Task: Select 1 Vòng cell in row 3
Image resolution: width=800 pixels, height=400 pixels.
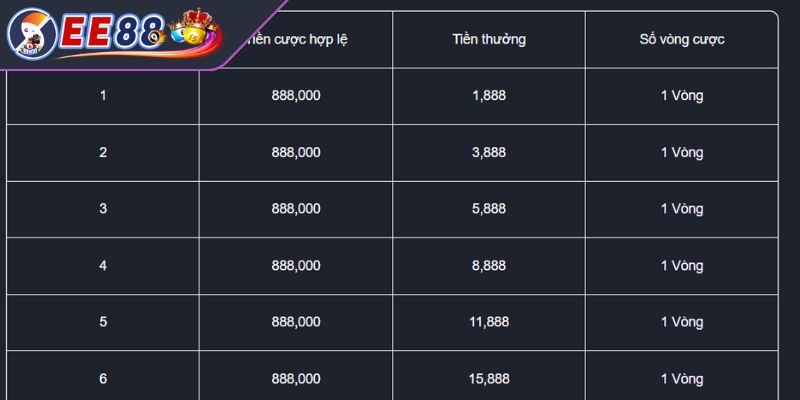Action: tap(682, 209)
